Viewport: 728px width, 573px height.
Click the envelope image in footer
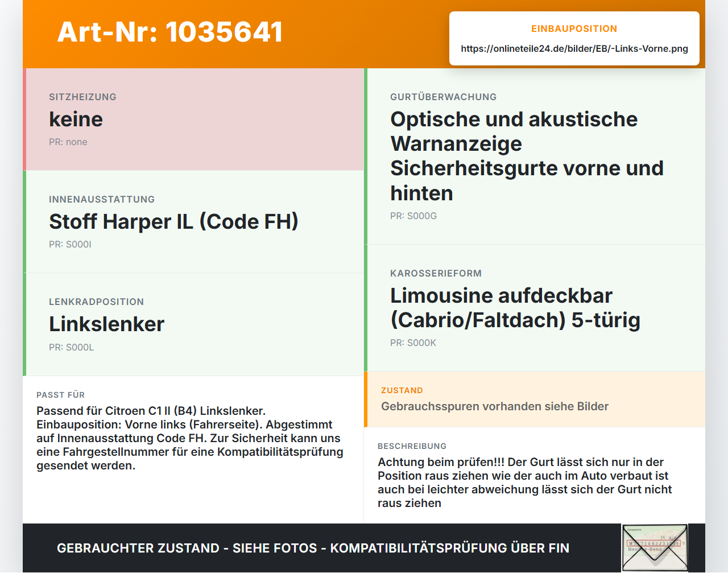(655, 547)
